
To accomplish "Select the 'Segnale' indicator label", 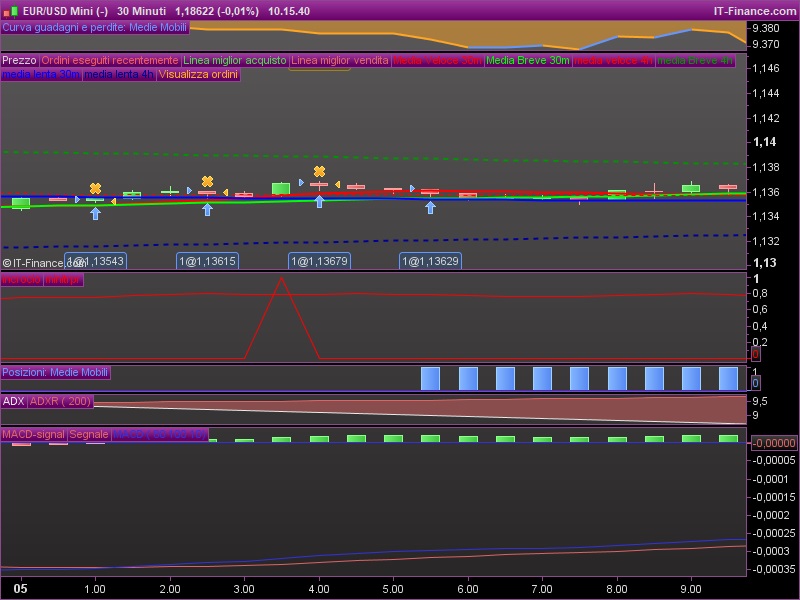I will pyautogui.click(x=89, y=434).
